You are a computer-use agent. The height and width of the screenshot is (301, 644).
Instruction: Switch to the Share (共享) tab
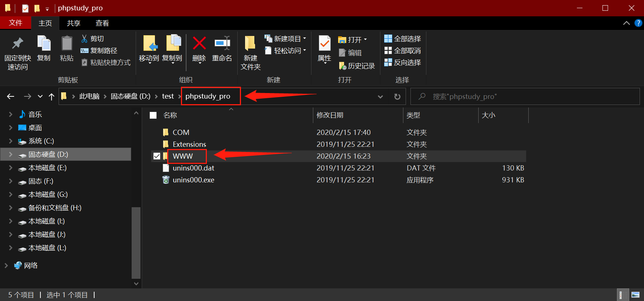(x=73, y=23)
